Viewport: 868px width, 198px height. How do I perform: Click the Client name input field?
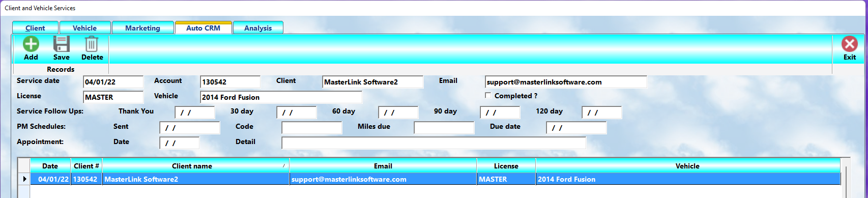(x=373, y=82)
